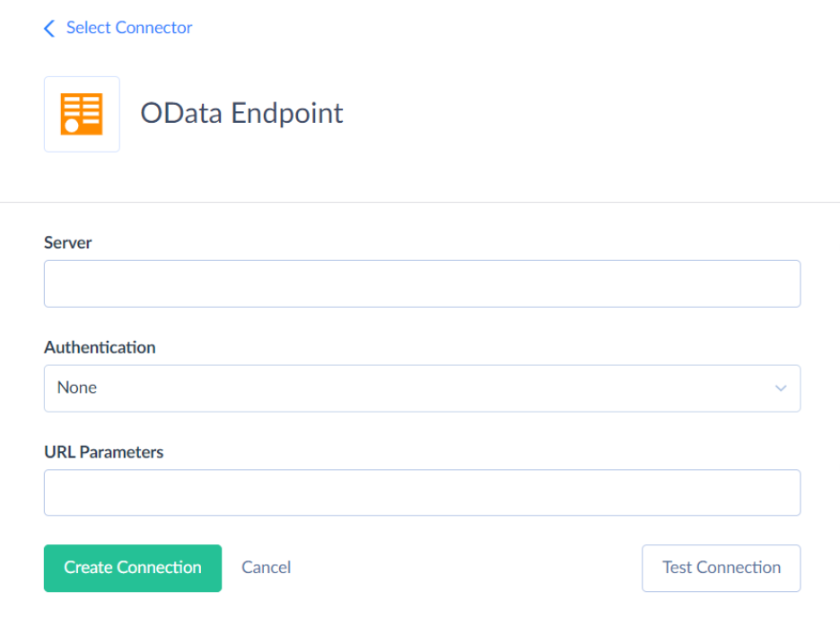This screenshot has width=840, height=635.
Task: Click the URL Parameters field label
Action: point(103,452)
